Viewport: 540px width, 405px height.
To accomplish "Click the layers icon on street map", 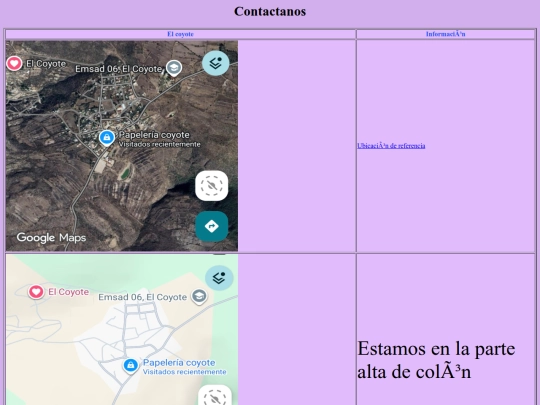I will pos(219,278).
